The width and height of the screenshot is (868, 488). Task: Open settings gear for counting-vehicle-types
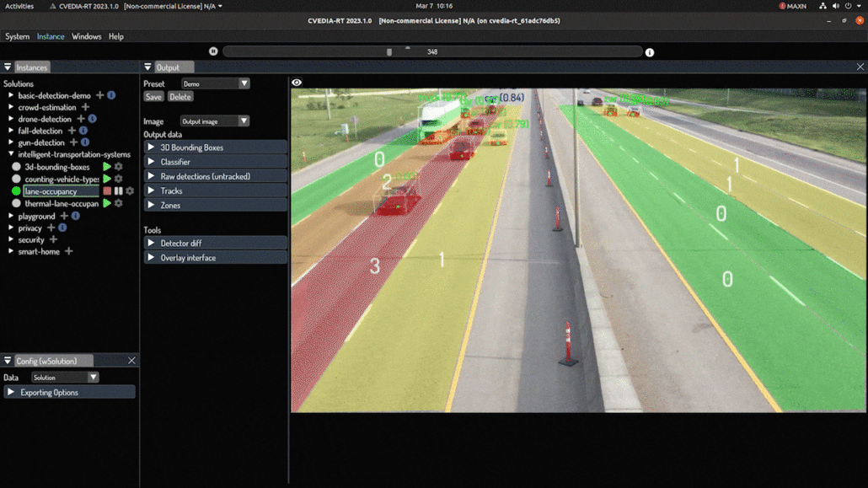click(118, 179)
